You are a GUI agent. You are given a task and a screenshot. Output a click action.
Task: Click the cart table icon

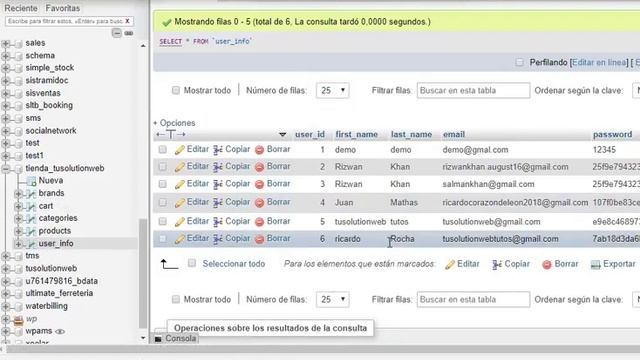click(31, 206)
